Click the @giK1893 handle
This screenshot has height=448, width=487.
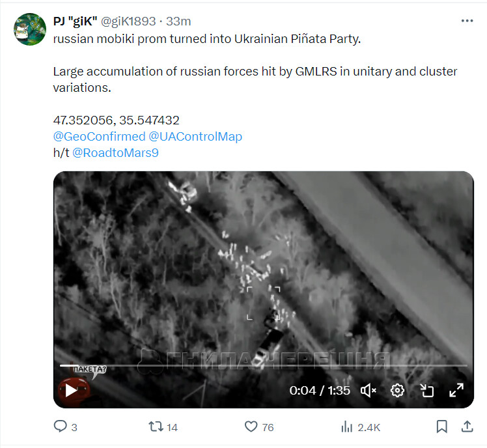(128, 21)
